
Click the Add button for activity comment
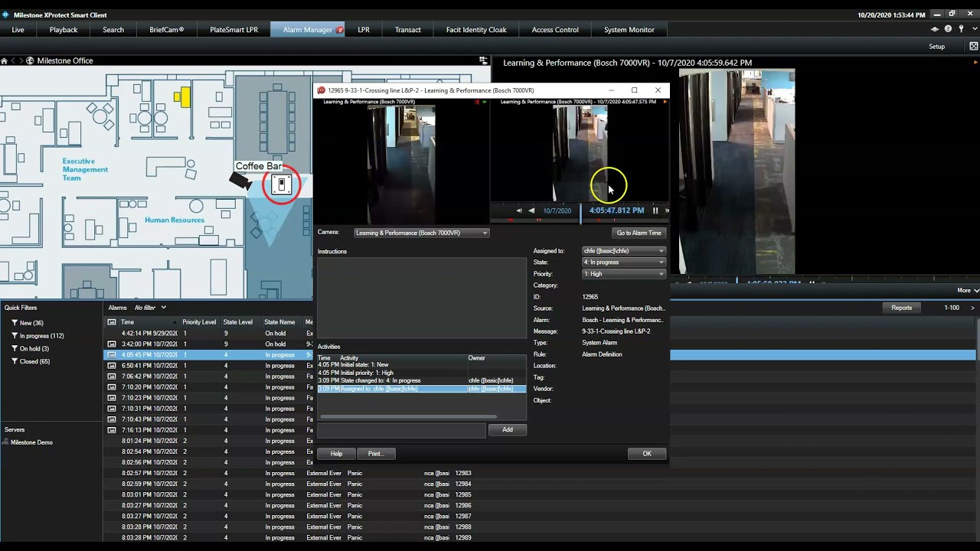coord(508,430)
